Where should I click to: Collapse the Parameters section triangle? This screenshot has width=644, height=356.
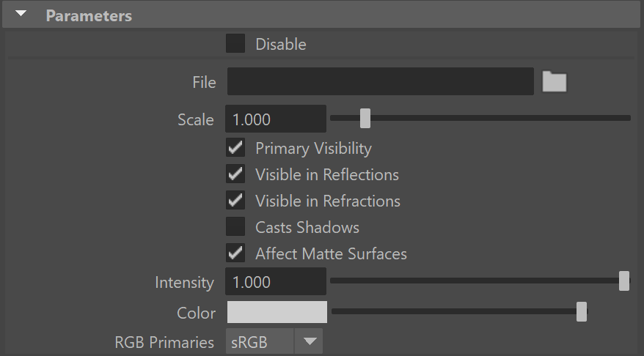21,14
